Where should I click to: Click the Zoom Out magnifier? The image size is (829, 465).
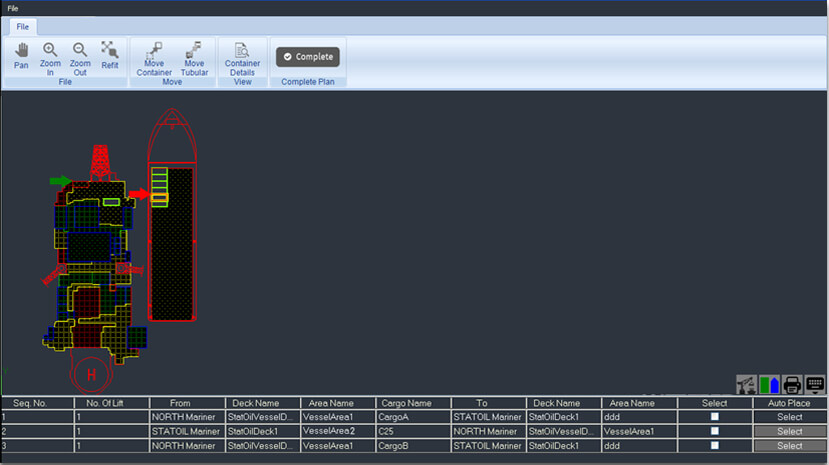point(80,56)
